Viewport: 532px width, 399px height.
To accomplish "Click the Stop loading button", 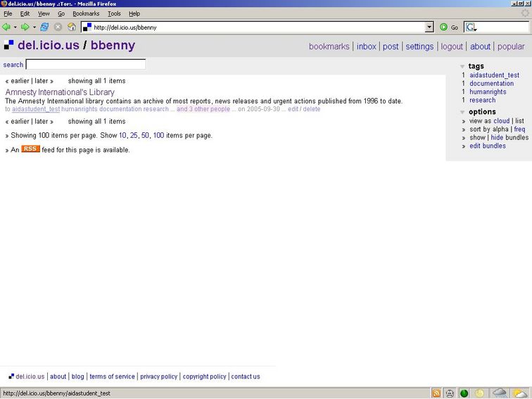I will [58, 27].
